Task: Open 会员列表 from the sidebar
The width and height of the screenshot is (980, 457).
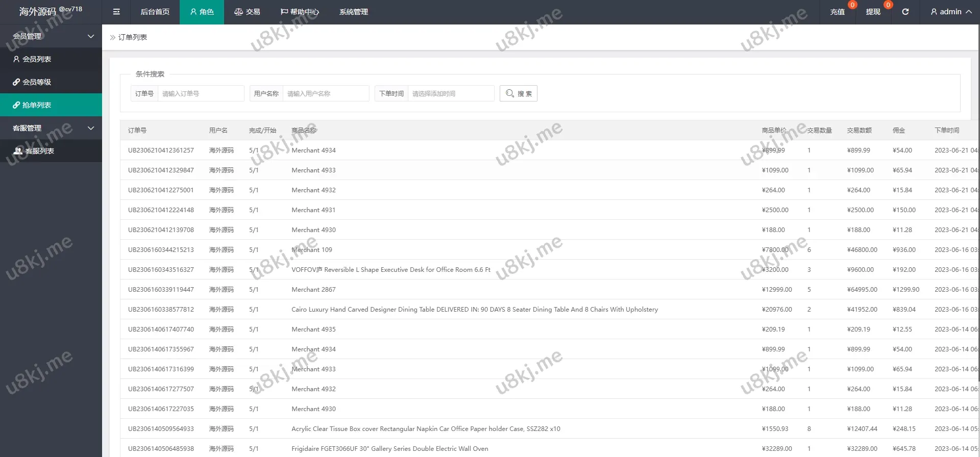Action: (37, 59)
